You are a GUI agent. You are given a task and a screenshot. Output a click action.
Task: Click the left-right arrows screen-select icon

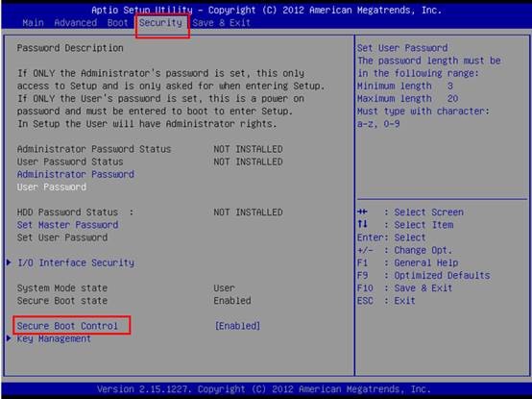click(362, 212)
